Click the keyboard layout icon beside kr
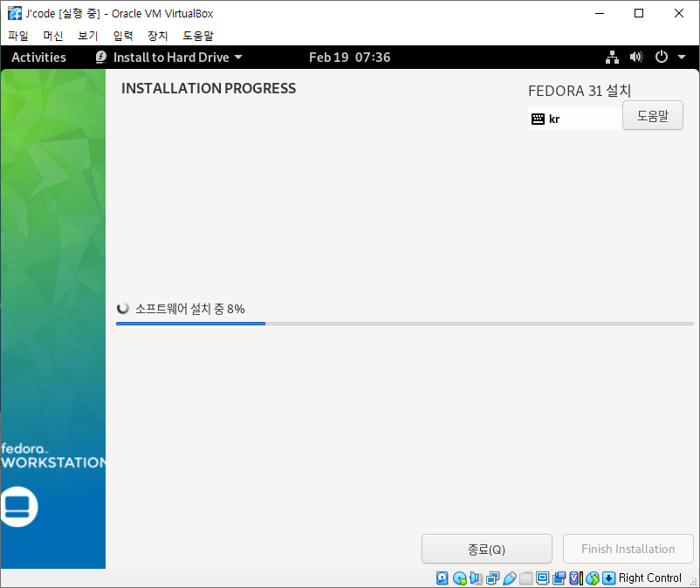Viewport: 700px width, 588px height. [x=538, y=120]
